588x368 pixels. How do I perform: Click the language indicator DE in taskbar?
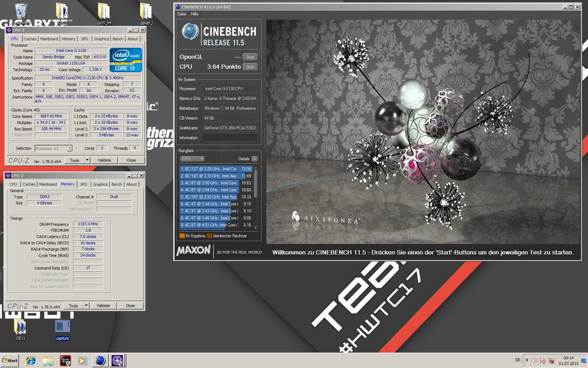point(518,360)
